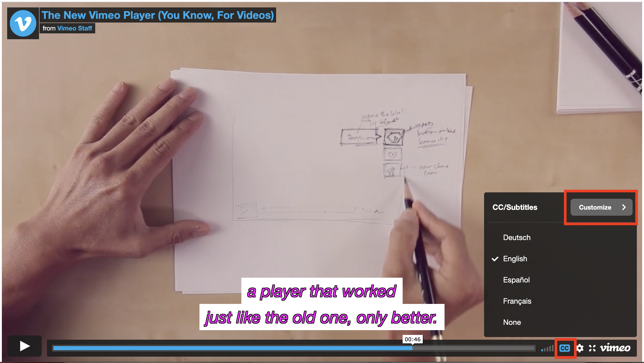Screen dimensions: 644x363
Task: Click the settings gear icon
Action: coord(580,348)
